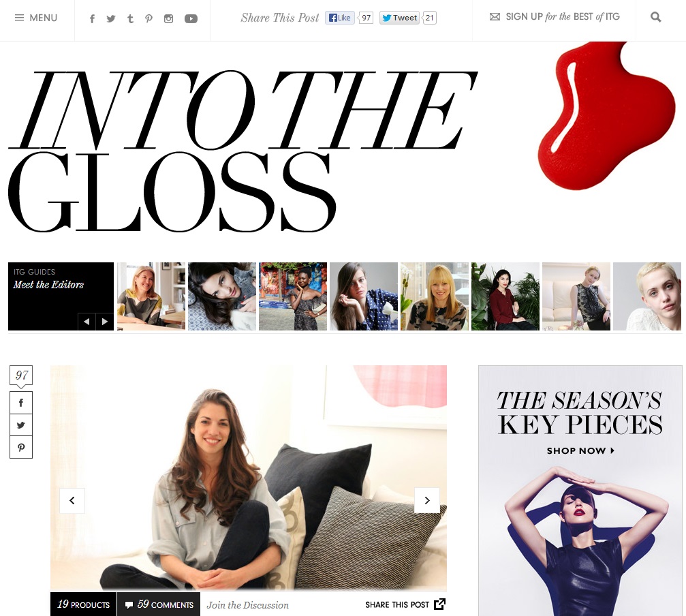Open the hamburger MENU
Image resolution: width=686 pixels, height=616 pixels.
pyautogui.click(x=36, y=18)
